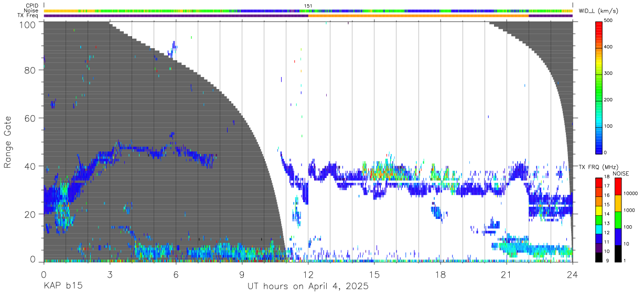Screen dimensions: 644x297
Task: Click the y-axis tick label 40
Action: pos(30,166)
